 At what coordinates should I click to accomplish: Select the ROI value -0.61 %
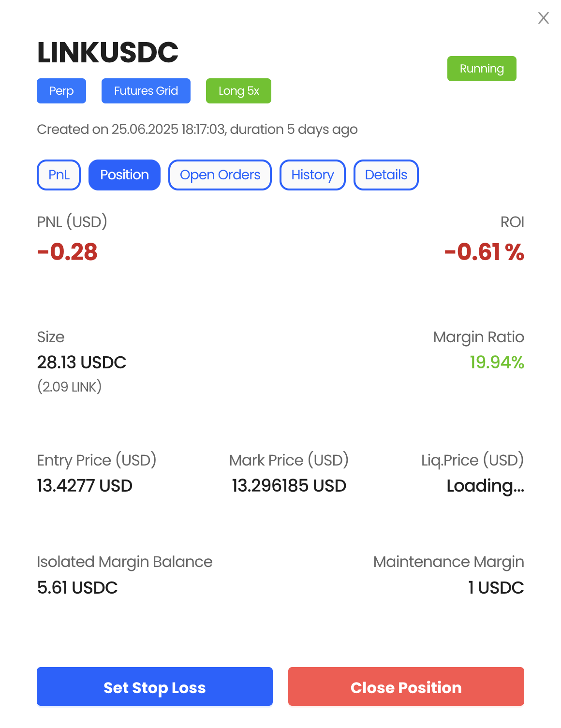[x=484, y=252]
